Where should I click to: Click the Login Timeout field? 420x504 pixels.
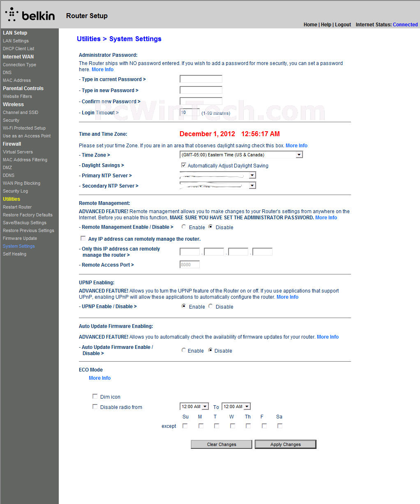point(189,112)
